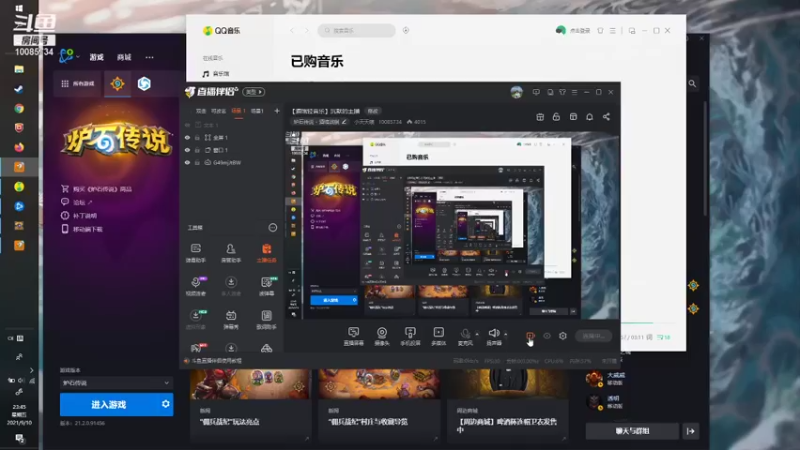Open the 视频连麦 tool
The height and width of the screenshot is (450, 800).
195,286
